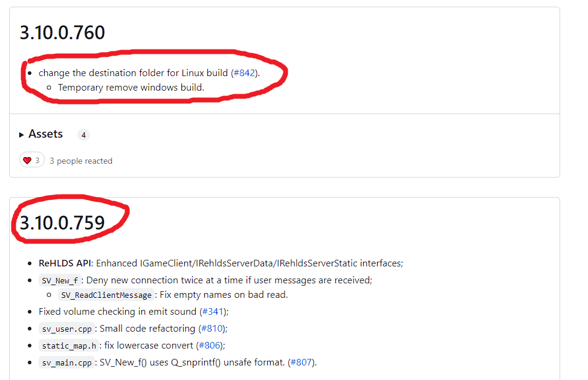Viewport: 588px width, 380px height.
Task: Click "Fixed volume checking in emit sound" text
Action: [117, 311]
